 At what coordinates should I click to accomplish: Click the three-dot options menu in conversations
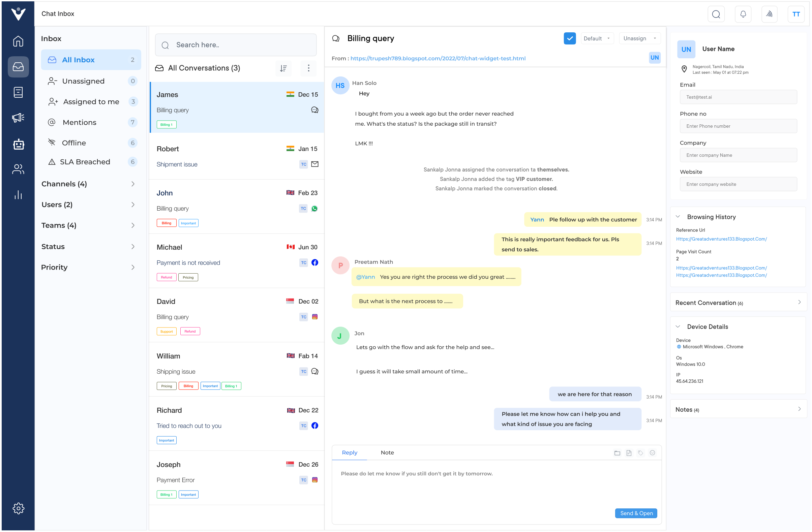click(x=309, y=68)
